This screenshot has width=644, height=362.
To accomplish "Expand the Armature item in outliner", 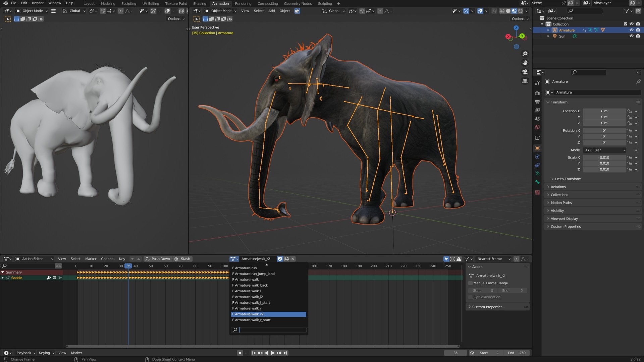I will pyautogui.click(x=548, y=30).
